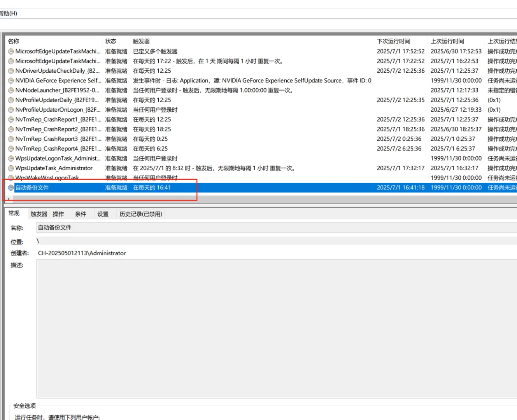Click the trigger text 已定义多个触发器

point(155,51)
